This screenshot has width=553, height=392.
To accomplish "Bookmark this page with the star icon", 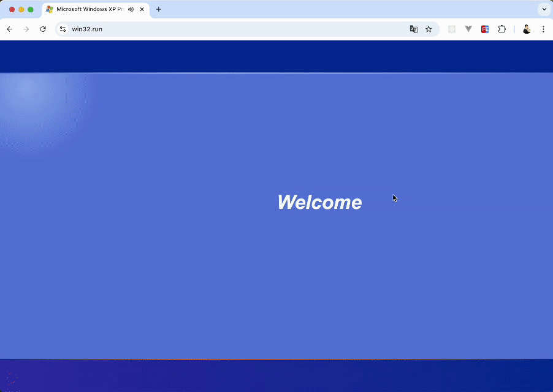I will click(429, 29).
